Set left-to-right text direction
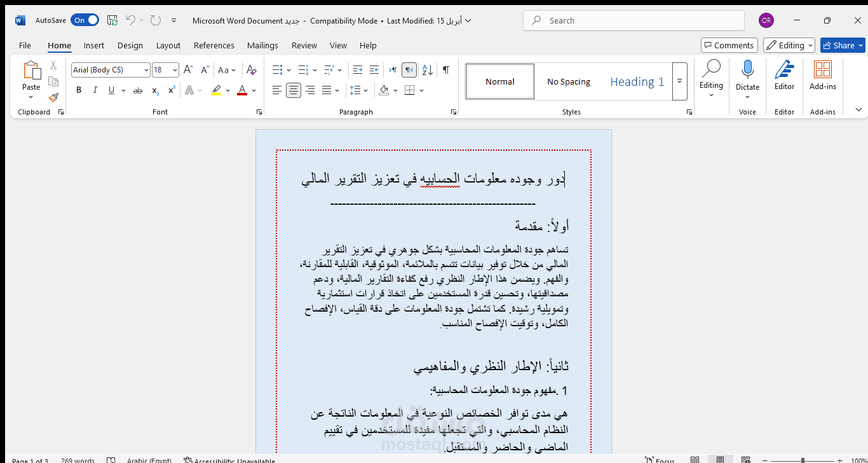 point(393,70)
